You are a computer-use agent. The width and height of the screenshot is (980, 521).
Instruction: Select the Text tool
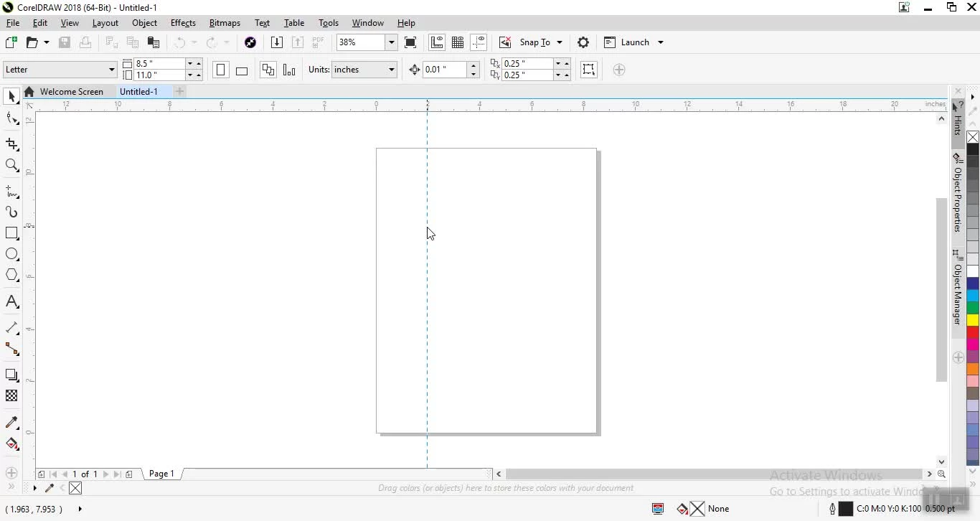[11, 301]
